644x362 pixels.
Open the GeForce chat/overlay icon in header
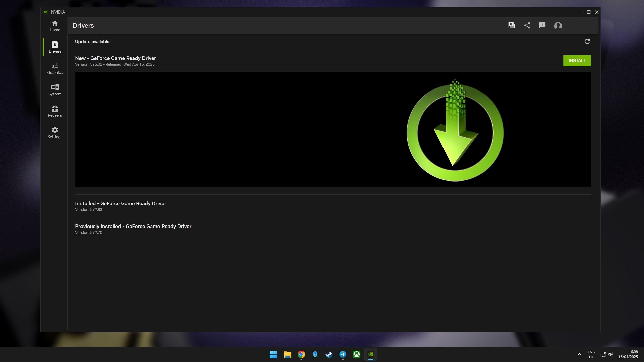click(x=512, y=25)
